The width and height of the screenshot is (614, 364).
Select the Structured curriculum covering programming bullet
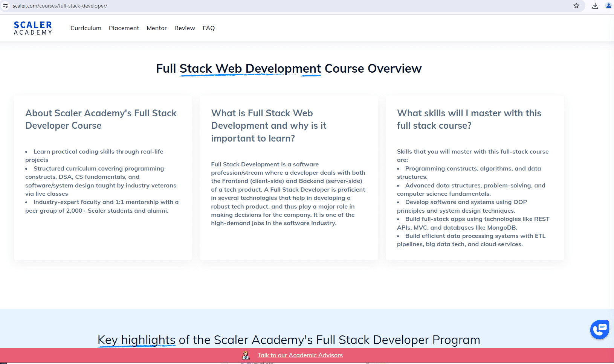click(x=101, y=181)
